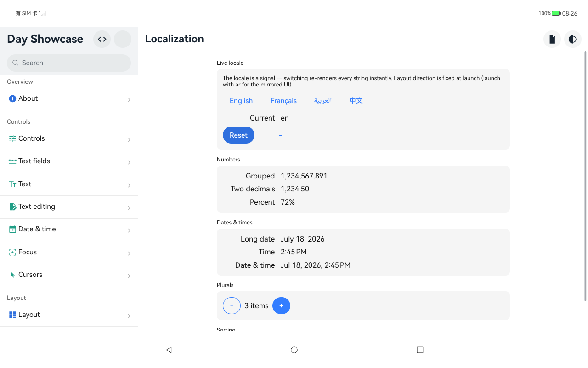Image resolution: width=588 pixels, height=368 pixels.
Task: Open the Date & time chevron
Action: 129,230
